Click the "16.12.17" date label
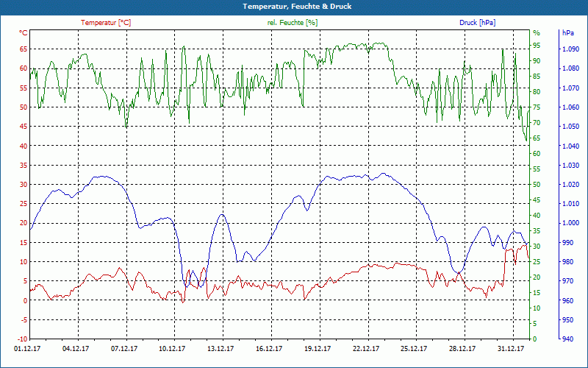 point(269,349)
